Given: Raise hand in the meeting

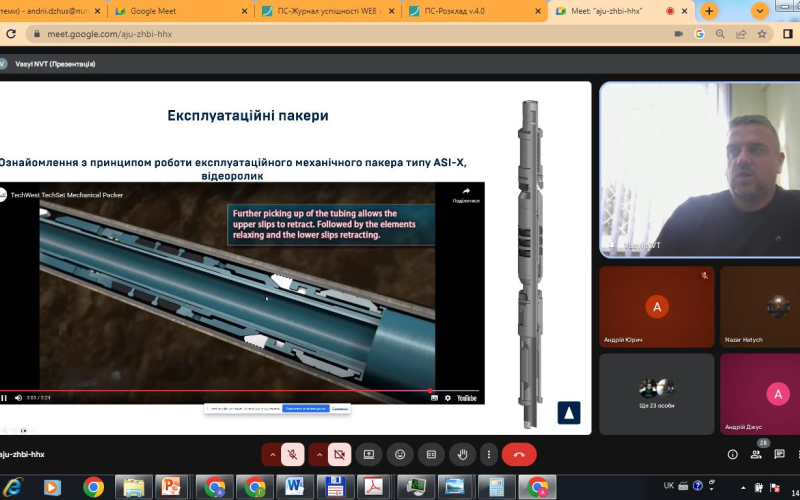Looking at the screenshot, I should pyautogui.click(x=462, y=454).
